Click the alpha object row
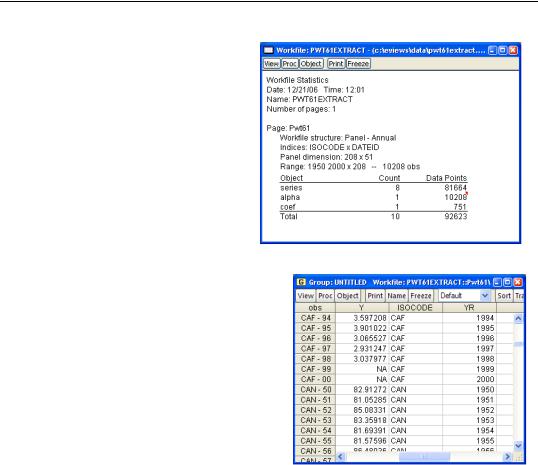 373,197
